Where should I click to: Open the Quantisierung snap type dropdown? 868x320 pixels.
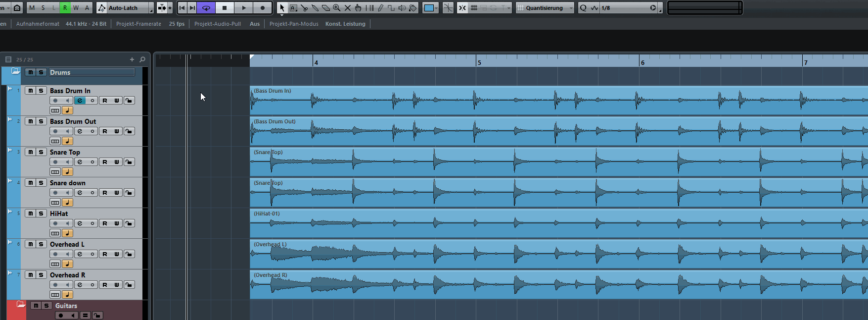pos(571,8)
